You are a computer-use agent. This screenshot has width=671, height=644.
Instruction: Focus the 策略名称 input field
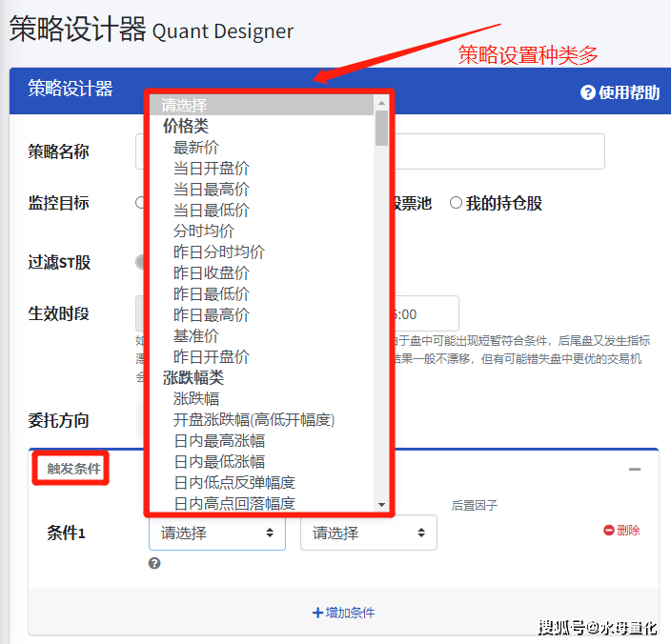tap(370, 151)
